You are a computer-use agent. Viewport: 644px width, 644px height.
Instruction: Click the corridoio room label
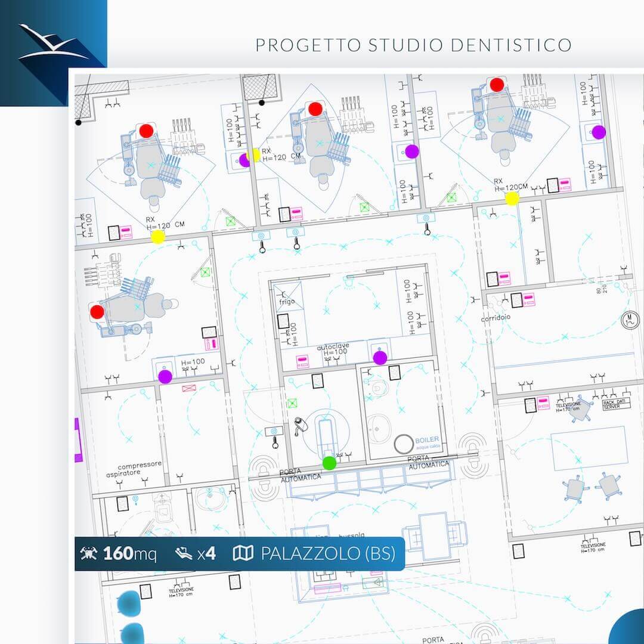coord(496,318)
